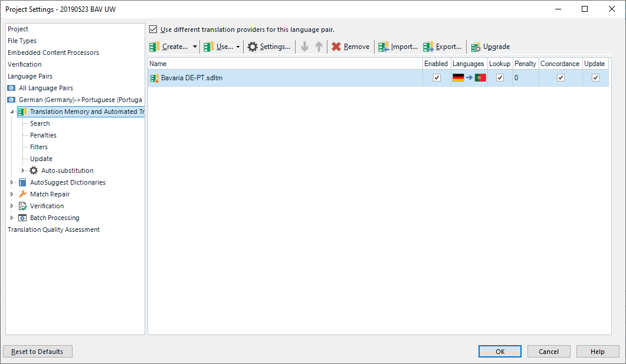Click the Lookup column header
Image resolution: width=626 pixels, height=364 pixels.
pos(500,64)
